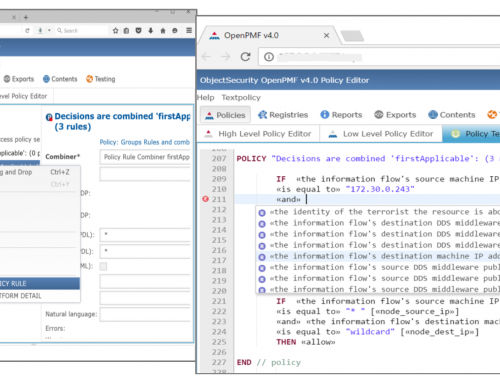Open Contents tab in Chrome window
500x383 pixels.
[x=452, y=115]
